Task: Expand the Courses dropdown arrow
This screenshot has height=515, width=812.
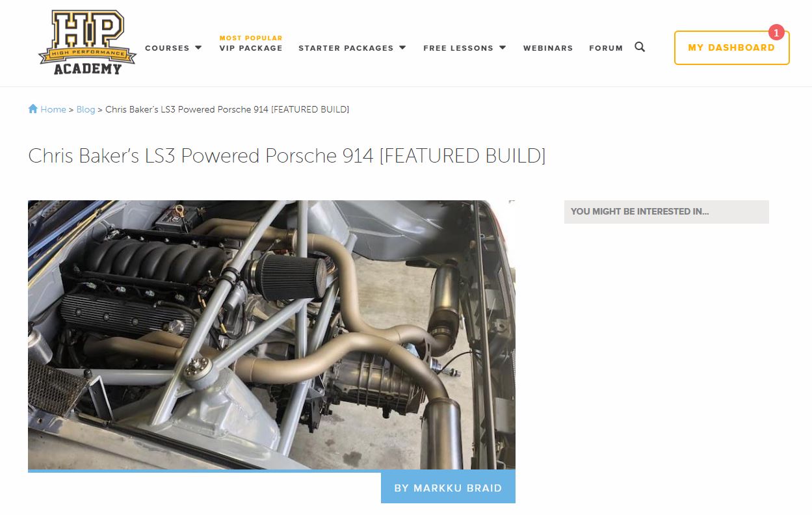Action: click(x=198, y=47)
